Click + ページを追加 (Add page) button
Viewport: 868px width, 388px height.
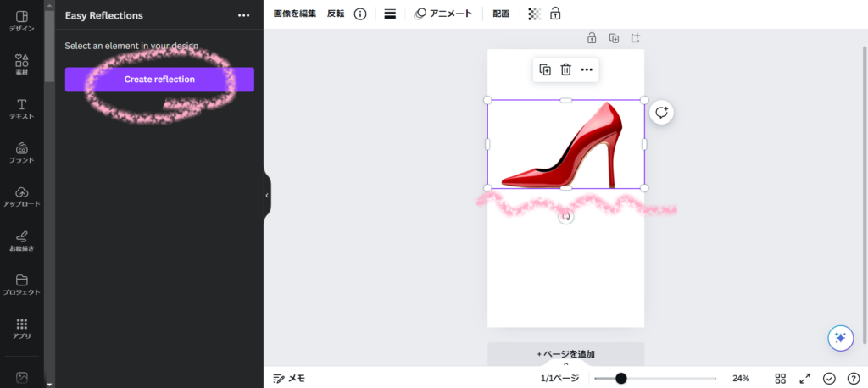pyautogui.click(x=565, y=353)
